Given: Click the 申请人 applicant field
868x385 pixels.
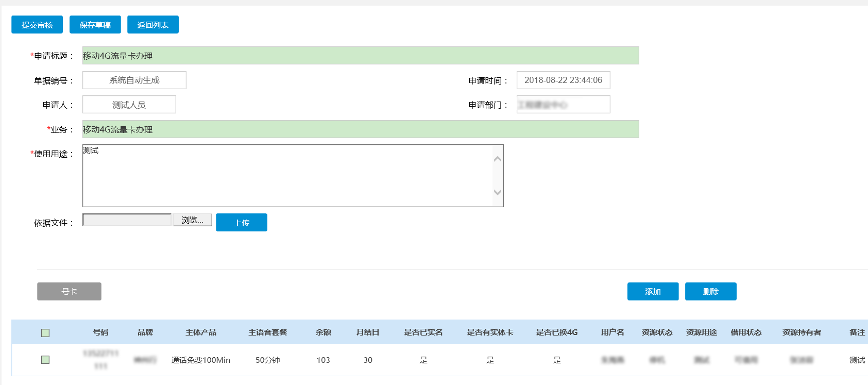Looking at the screenshot, I should point(129,105).
